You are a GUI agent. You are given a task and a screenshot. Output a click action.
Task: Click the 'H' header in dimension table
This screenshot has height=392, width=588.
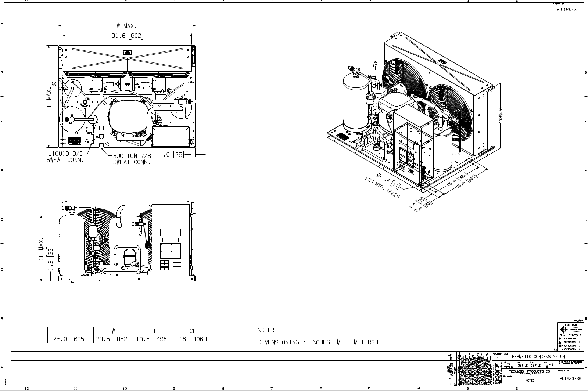pos(153,331)
